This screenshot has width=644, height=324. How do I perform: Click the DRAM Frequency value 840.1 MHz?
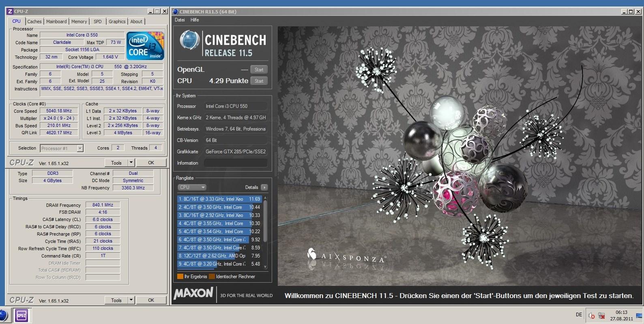coord(103,205)
